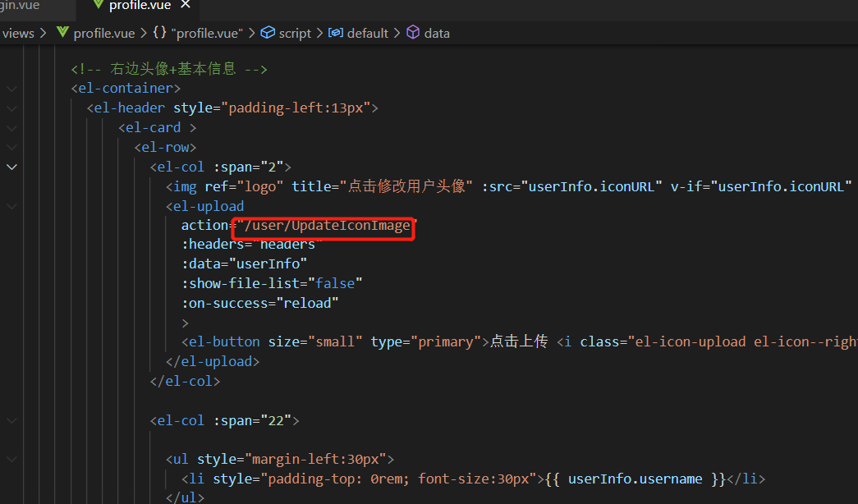
Task: Select the profile.vue tab label
Action: click(x=140, y=6)
